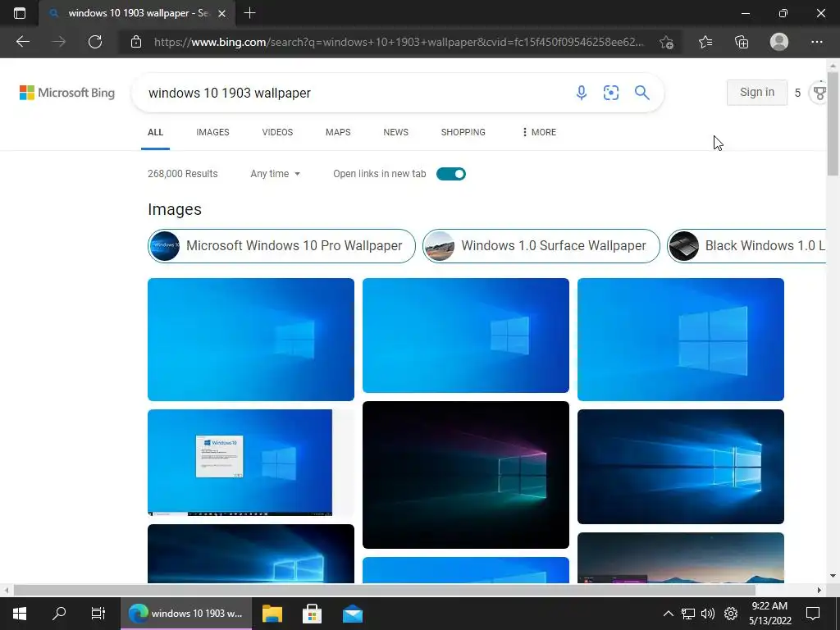Open visual search camera icon

pos(610,93)
